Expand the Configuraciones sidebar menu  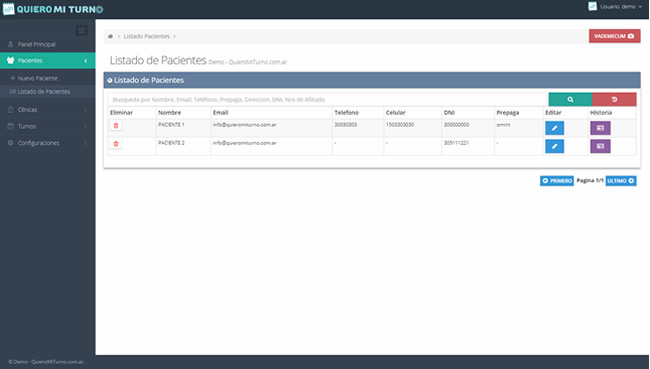point(48,143)
